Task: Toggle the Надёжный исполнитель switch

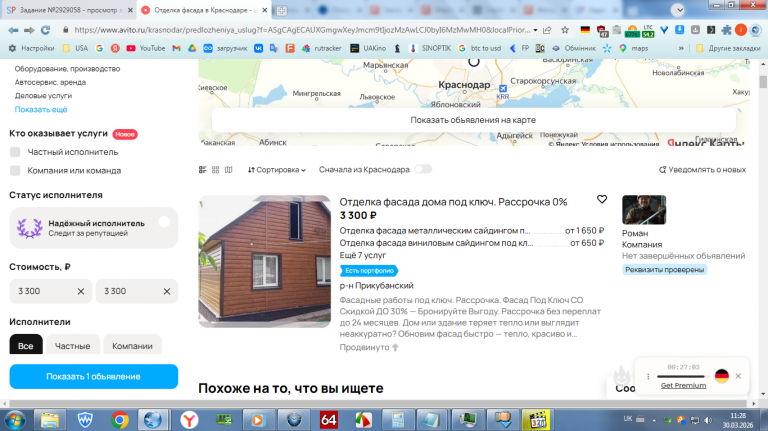Action: pyautogui.click(x=164, y=222)
